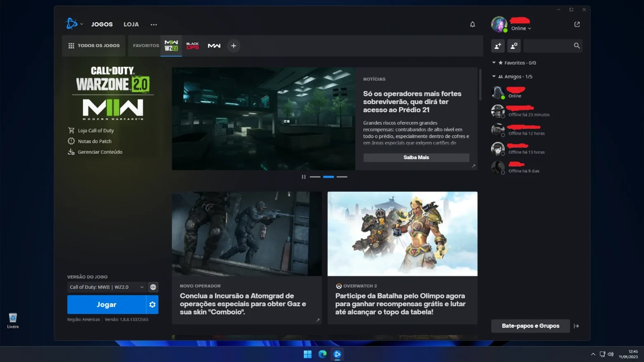Open the notifications bell

click(x=473, y=24)
